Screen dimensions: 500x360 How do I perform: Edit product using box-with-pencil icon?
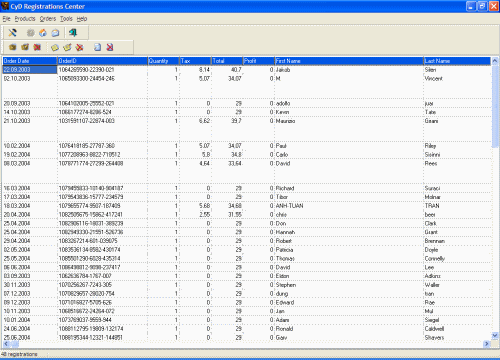[x=25, y=47]
